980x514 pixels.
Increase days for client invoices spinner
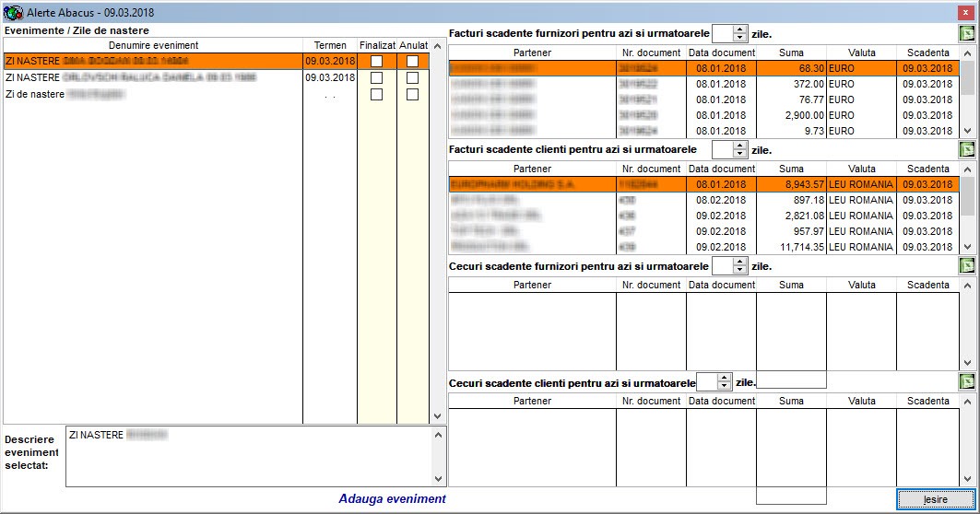(x=740, y=146)
